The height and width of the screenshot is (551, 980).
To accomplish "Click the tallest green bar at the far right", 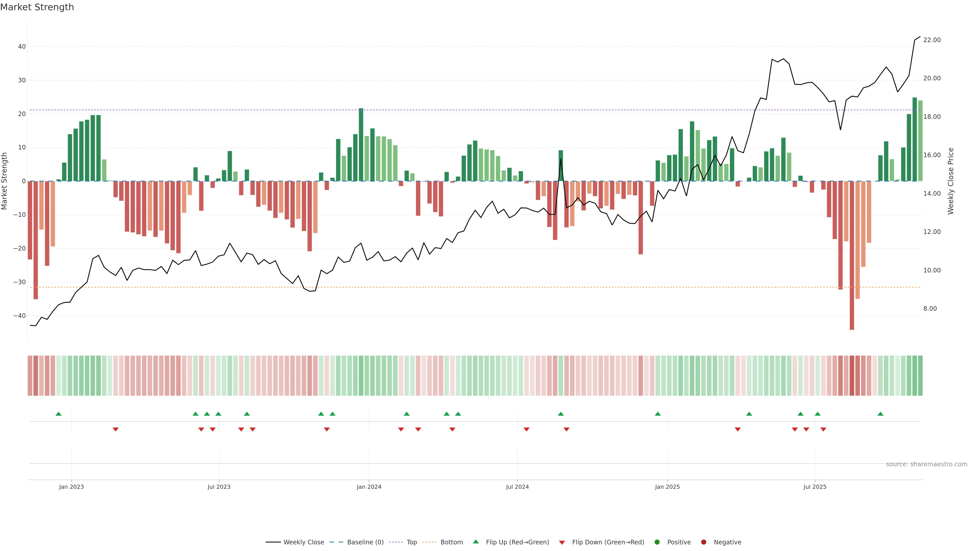I will click(915, 139).
